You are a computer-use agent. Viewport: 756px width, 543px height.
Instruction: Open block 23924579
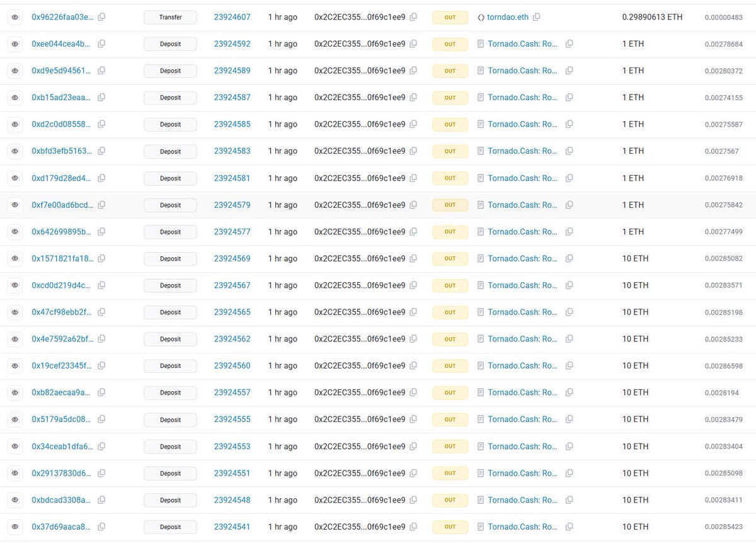pos(232,205)
